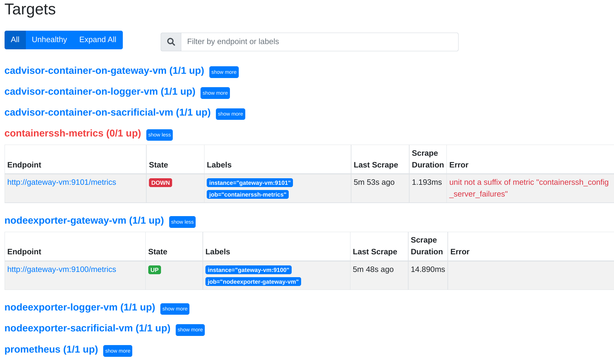This screenshot has width=614, height=364.
Task: Click the green UP state badge
Action: [x=154, y=270]
